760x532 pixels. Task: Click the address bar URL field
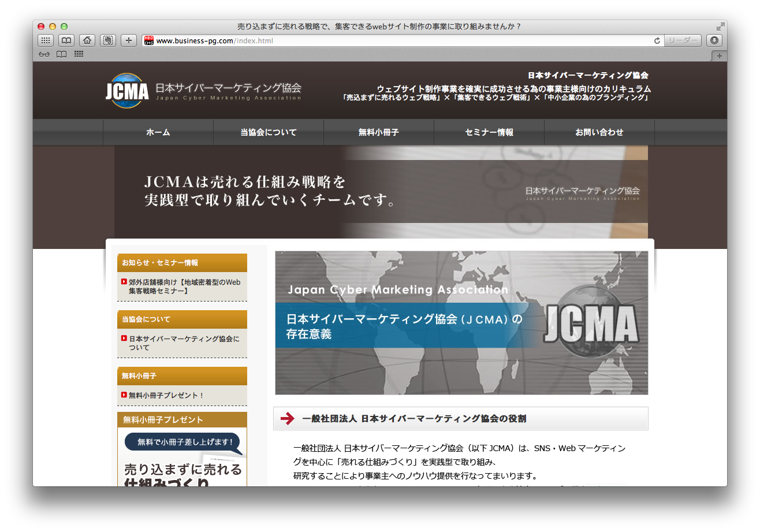(404, 40)
